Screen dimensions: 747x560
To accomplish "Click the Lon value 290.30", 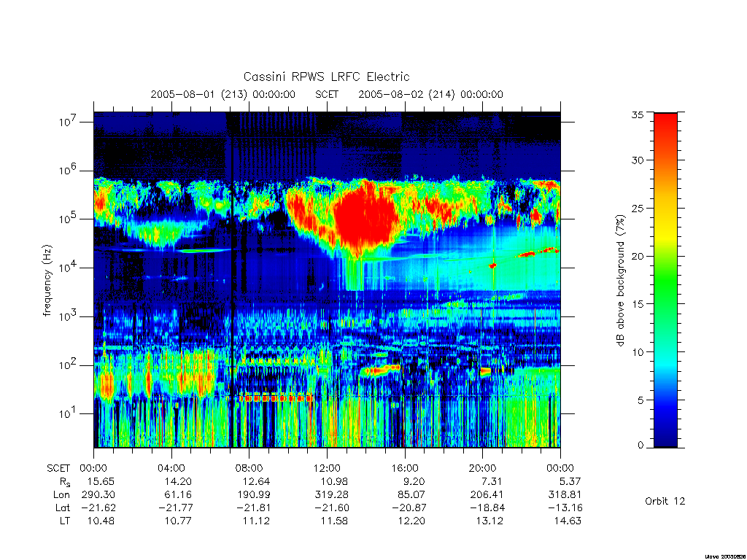I will [x=98, y=495].
